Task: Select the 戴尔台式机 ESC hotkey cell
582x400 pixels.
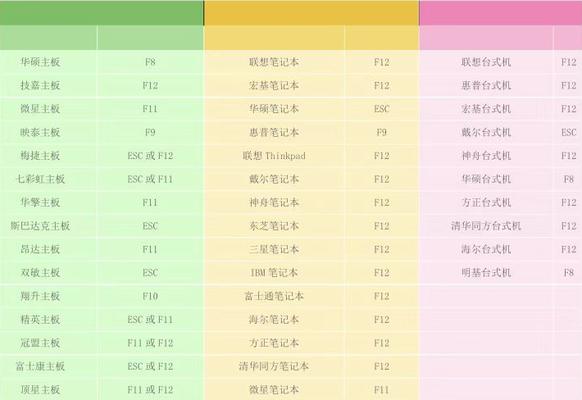Action: coord(568,132)
